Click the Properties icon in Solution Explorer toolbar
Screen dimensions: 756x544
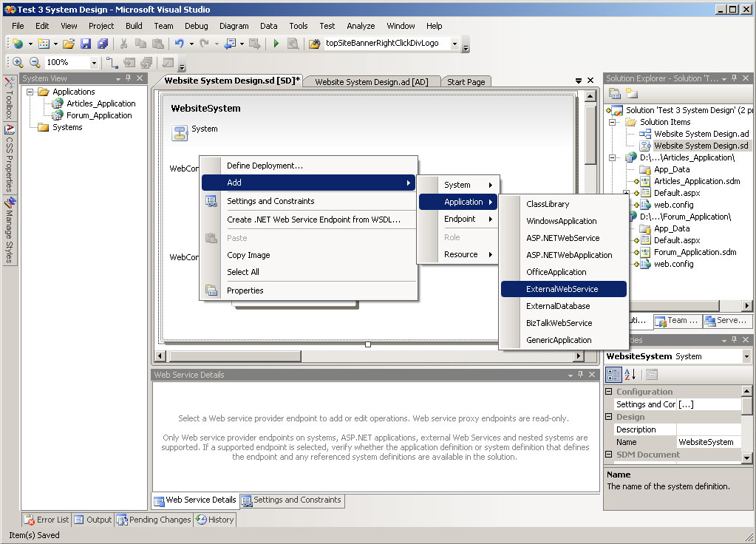pos(614,94)
